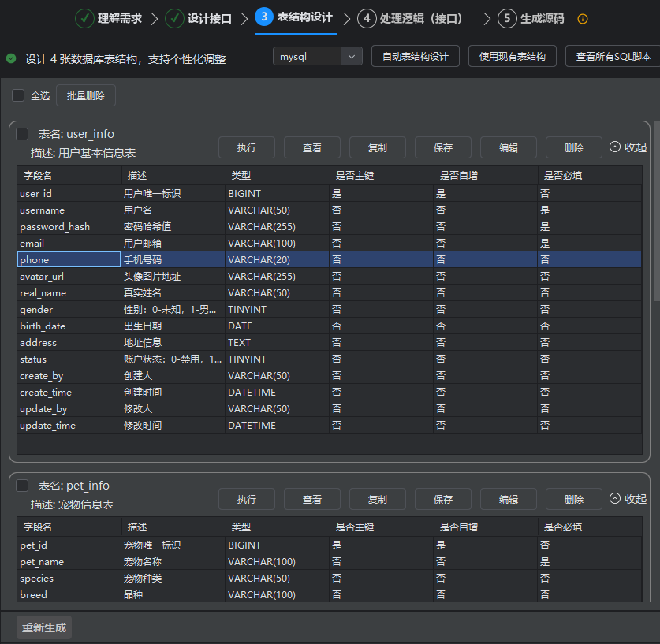Click the step 5 circle icon

point(507,19)
